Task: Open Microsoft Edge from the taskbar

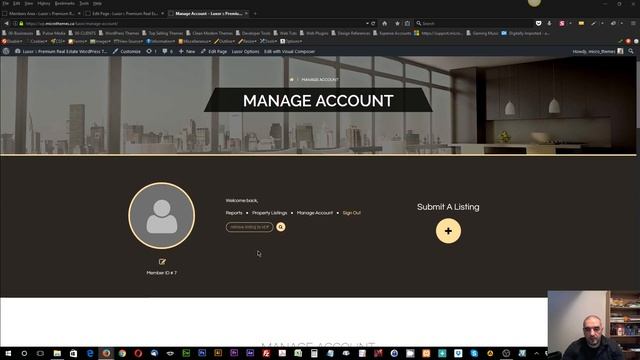Action: point(90,353)
